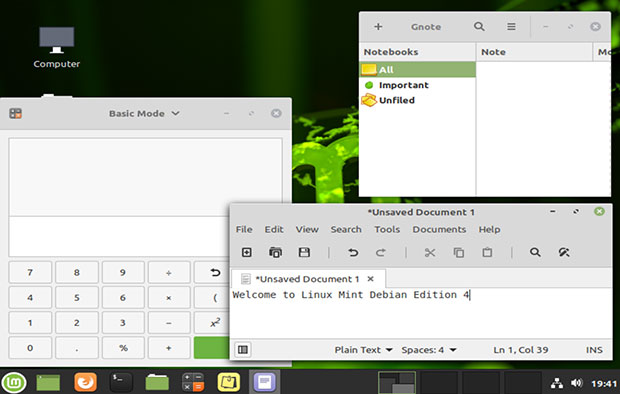The image size is (620, 394).
Task: Click the calculator key 0
Action: coord(30,348)
